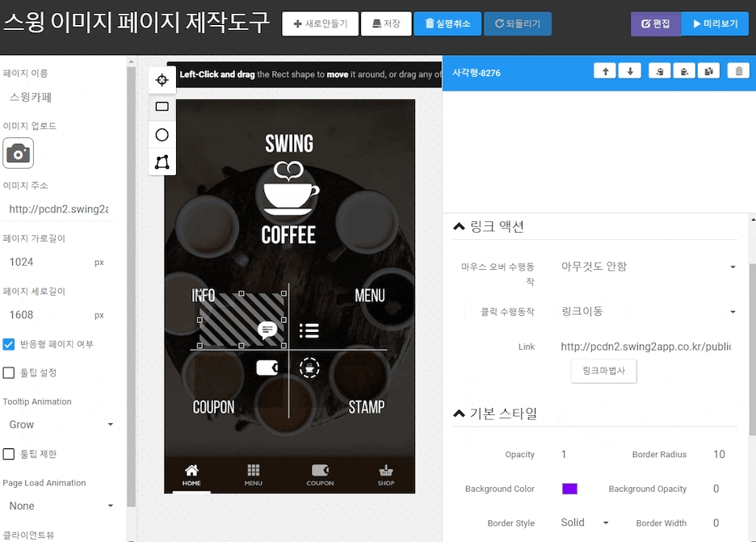Viewport: 756px width, 542px height.
Task: Select the polygon shape tool
Action: tap(162, 162)
